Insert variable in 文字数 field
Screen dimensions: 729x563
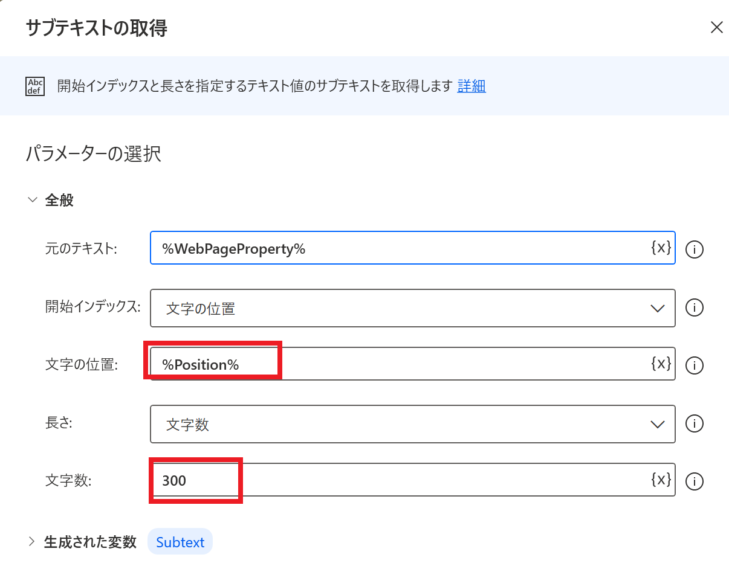(661, 479)
